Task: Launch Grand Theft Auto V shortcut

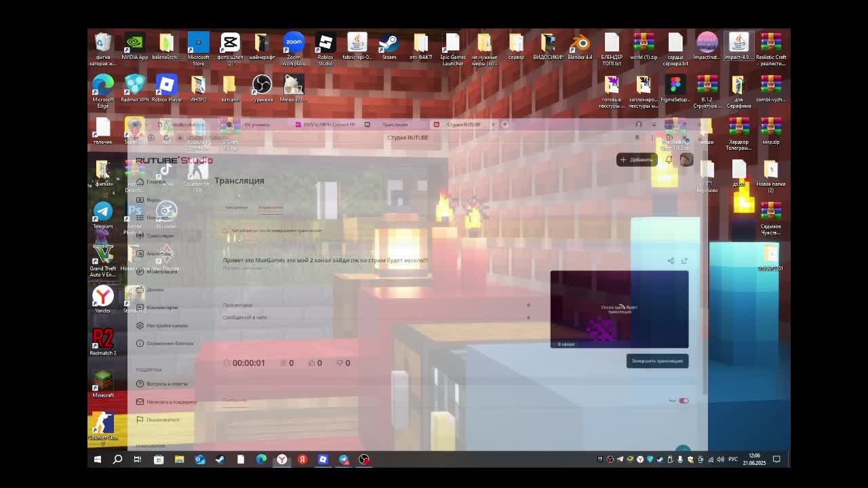Action: tap(103, 261)
